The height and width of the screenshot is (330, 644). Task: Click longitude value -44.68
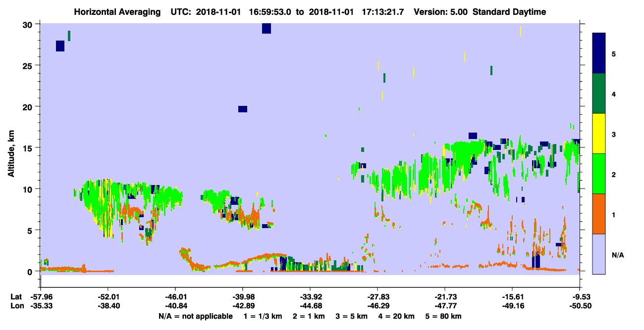pyautogui.click(x=310, y=306)
